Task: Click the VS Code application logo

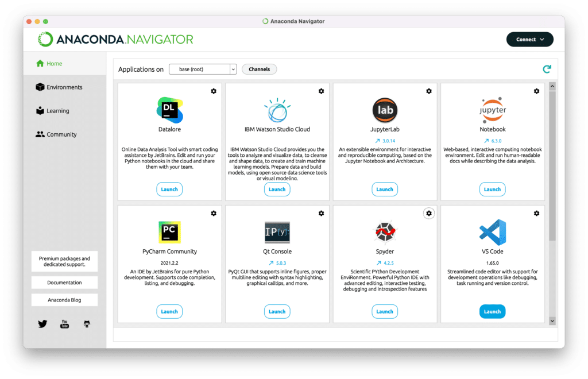Action: (x=493, y=232)
